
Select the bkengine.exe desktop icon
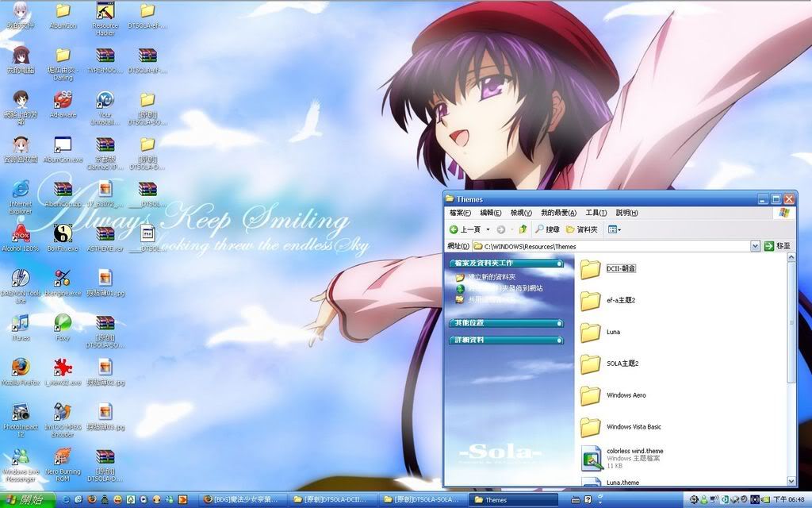point(63,283)
